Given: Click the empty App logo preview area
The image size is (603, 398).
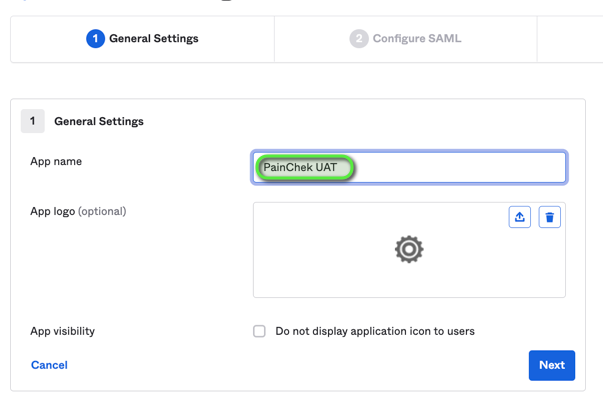Looking at the screenshot, I should tap(409, 250).
